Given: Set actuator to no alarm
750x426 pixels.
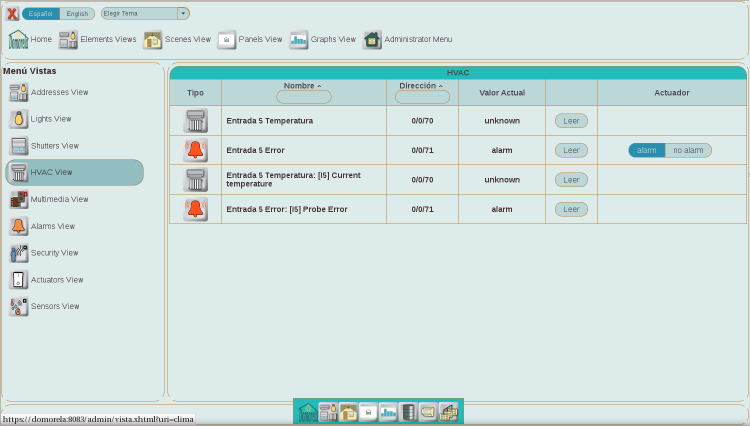Looking at the screenshot, I should (x=688, y=150).
